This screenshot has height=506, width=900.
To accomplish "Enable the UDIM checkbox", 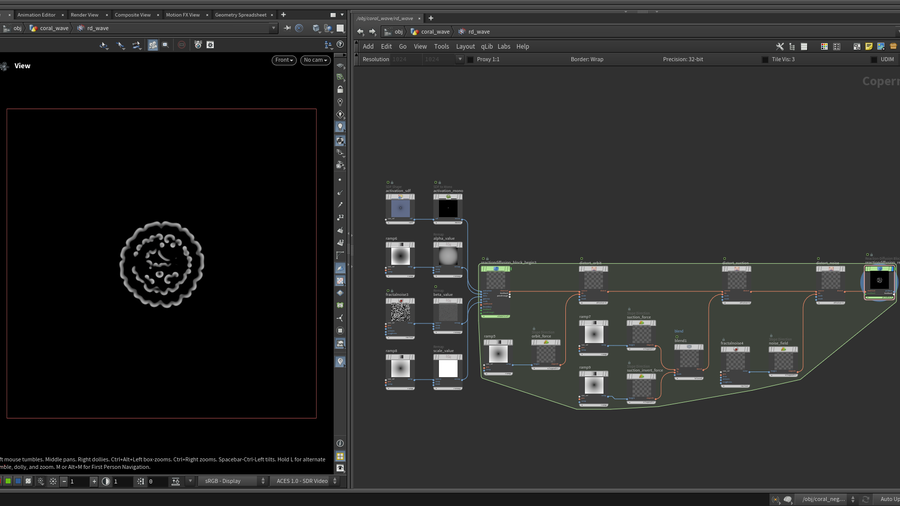I will tap(874, 60).
